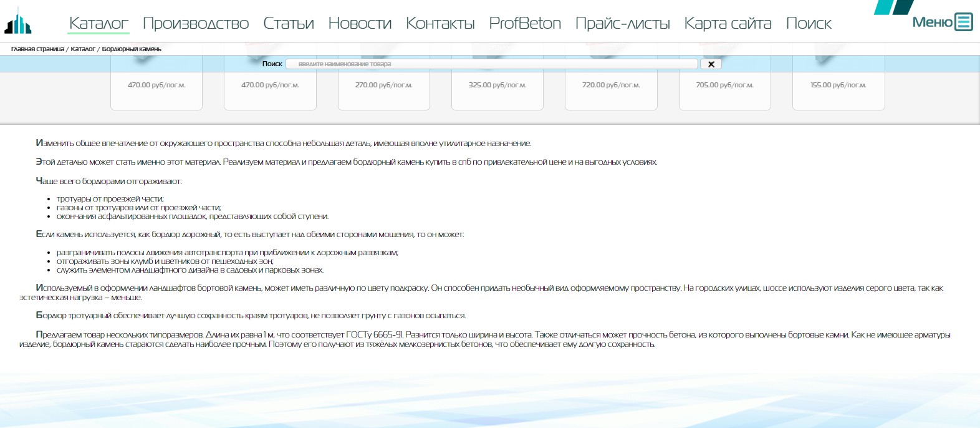Click text 'Чаще всего бордюрами отгораживают:'
Screen dimensions: 980x428
pos(108,181)
